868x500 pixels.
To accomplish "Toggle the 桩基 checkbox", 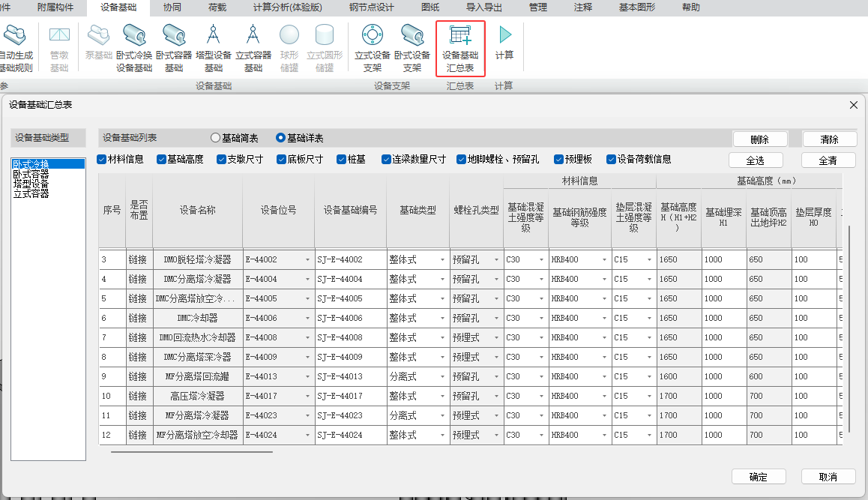I will tap(342, 160).
